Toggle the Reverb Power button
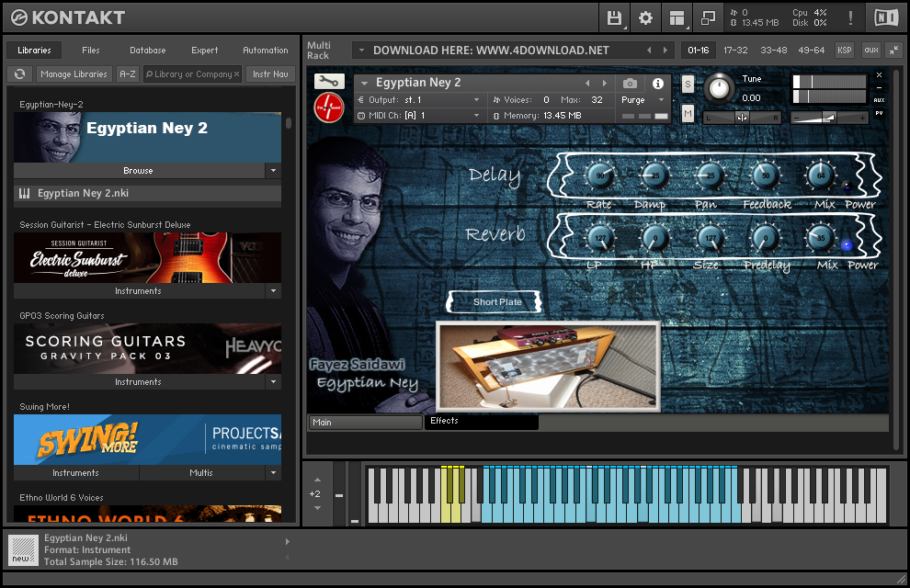The image size is (910, 588). point(847,245)
